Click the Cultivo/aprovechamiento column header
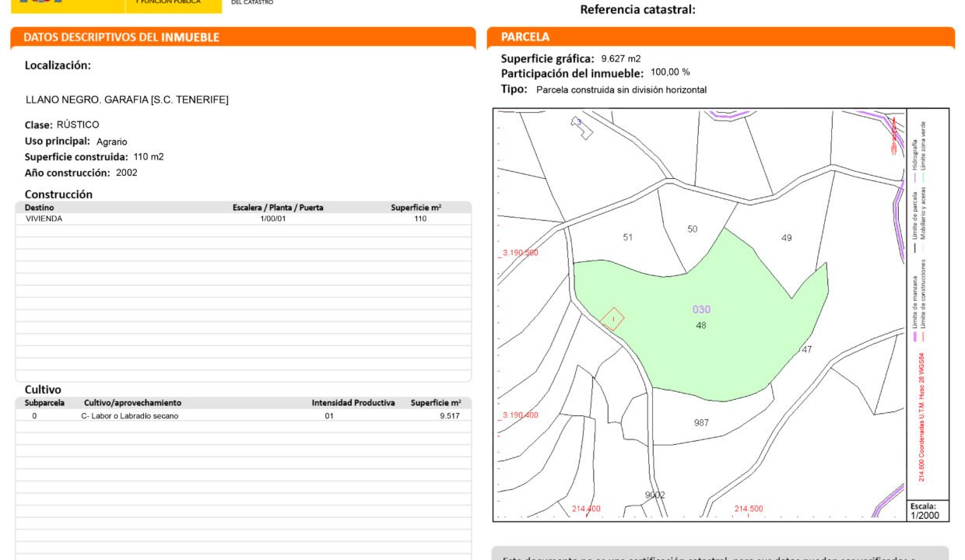This screenshot has height=560, width=965. [x=132, y=403]
